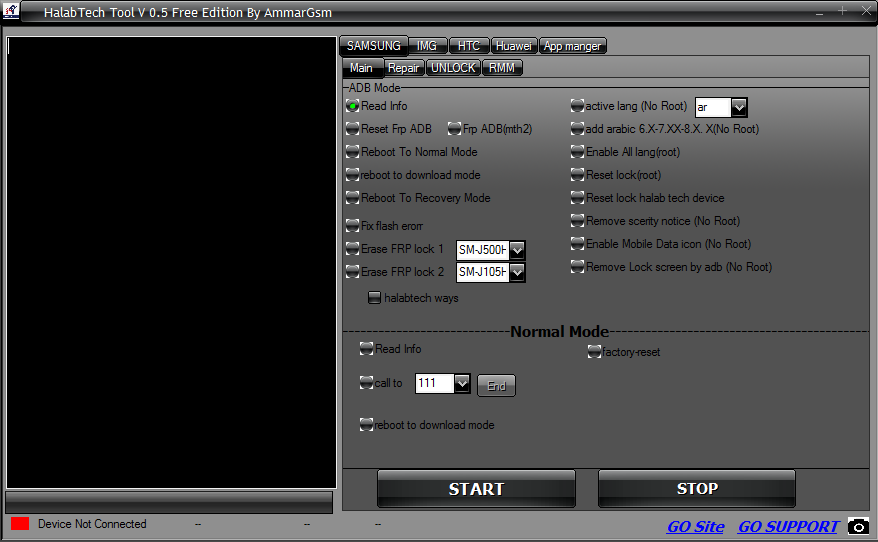This screenshot has height=542, width=878.
Task: Select Remove scerity notice (No Root)
Action: pyautogui.click(x=577, y=221)
